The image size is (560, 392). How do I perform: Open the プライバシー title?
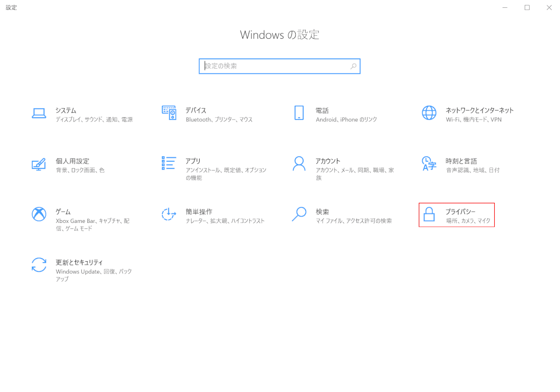(x=460, y=212)
